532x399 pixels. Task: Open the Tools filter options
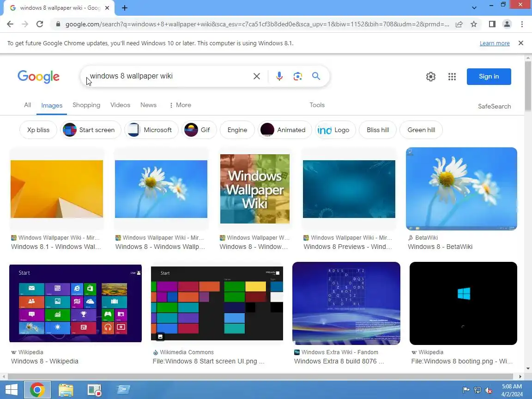click(x=317, y=105)
